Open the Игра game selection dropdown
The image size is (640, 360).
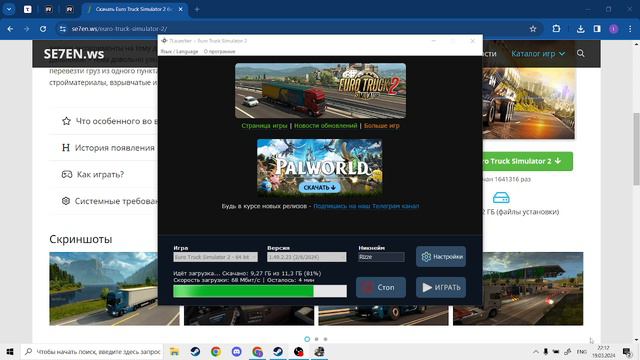pos(216,257)
